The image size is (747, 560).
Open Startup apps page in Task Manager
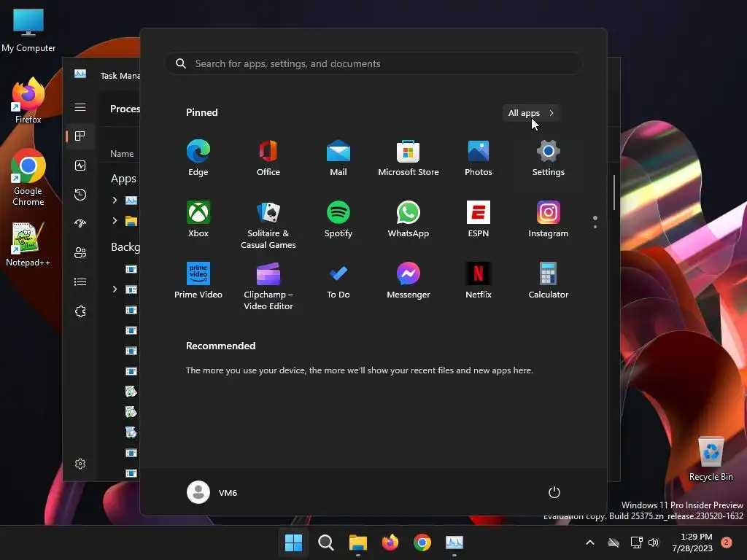80,223
